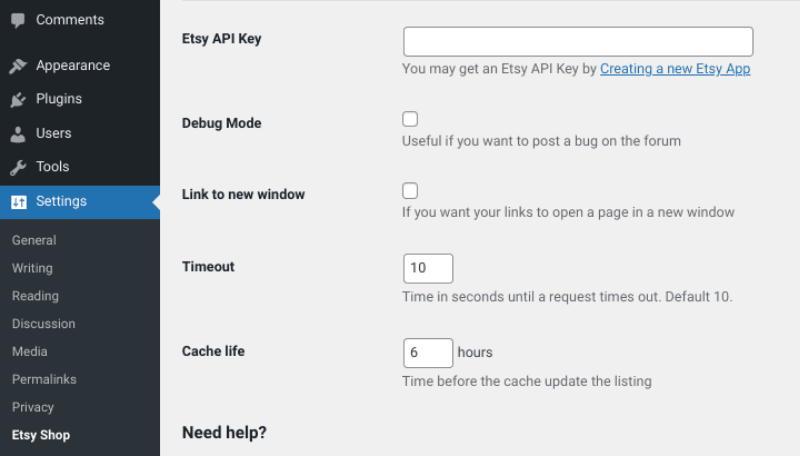The image size is (800, 456).
Task: Tick the Link to new window checkbox
Action: 410,191
